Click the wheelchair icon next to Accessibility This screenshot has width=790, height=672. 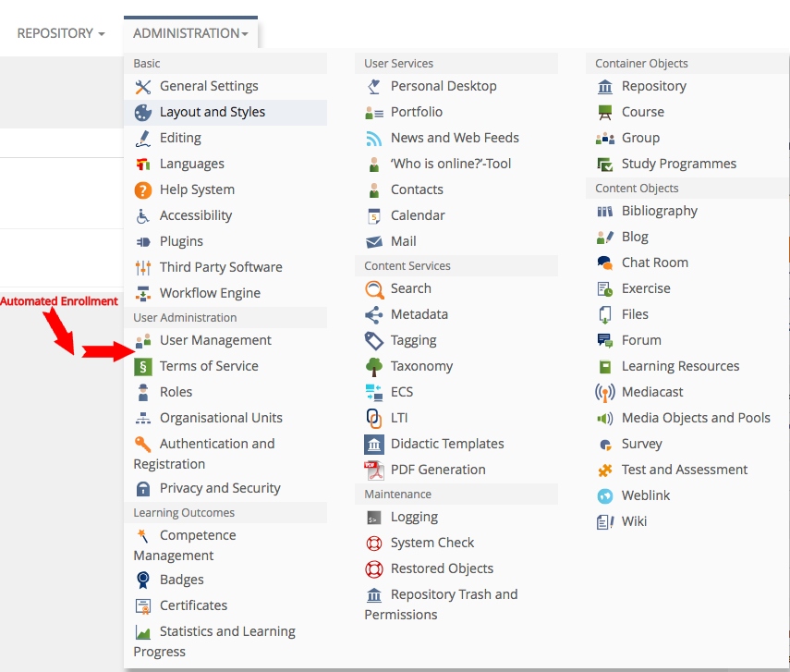[x=143, y=216]
